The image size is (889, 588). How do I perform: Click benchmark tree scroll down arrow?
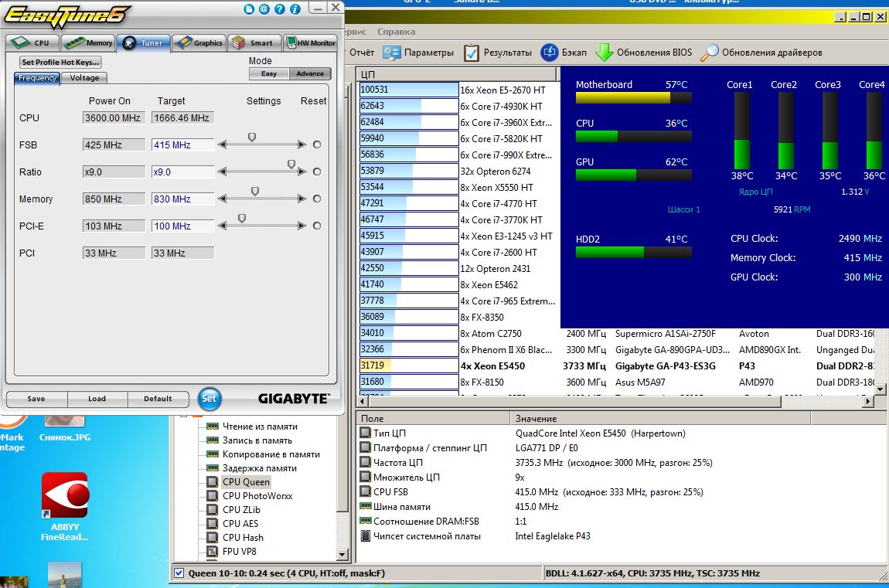342,555
